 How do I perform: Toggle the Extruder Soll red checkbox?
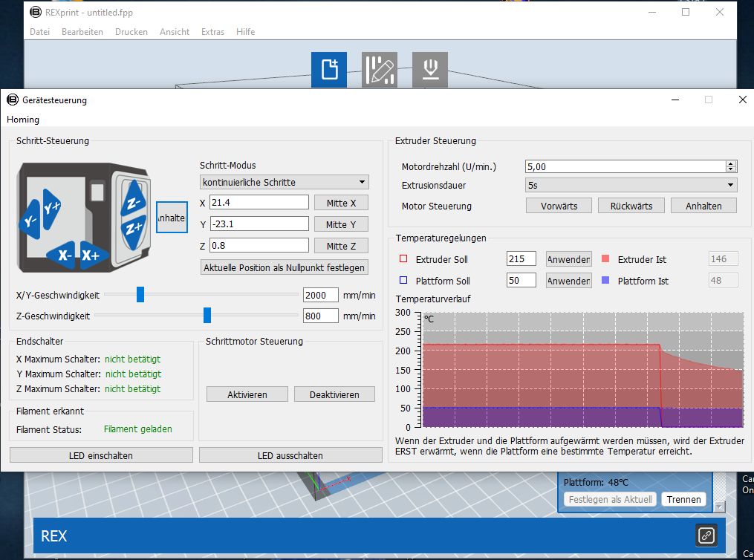click(x=404, y=259)
